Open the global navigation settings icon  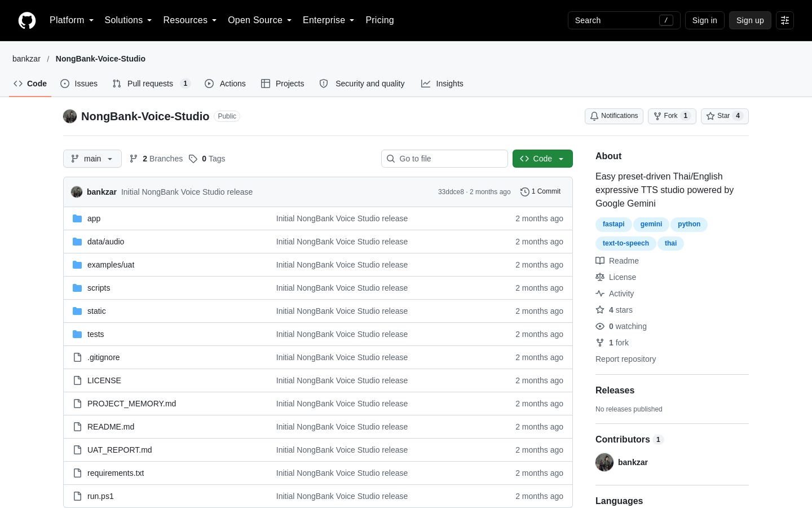[785, 20]
